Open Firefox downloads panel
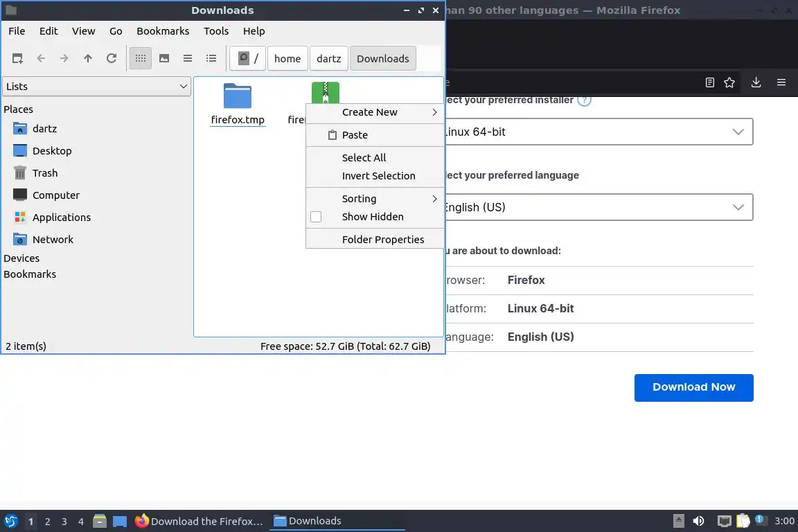Screen dimensions: 798x532 756,82
